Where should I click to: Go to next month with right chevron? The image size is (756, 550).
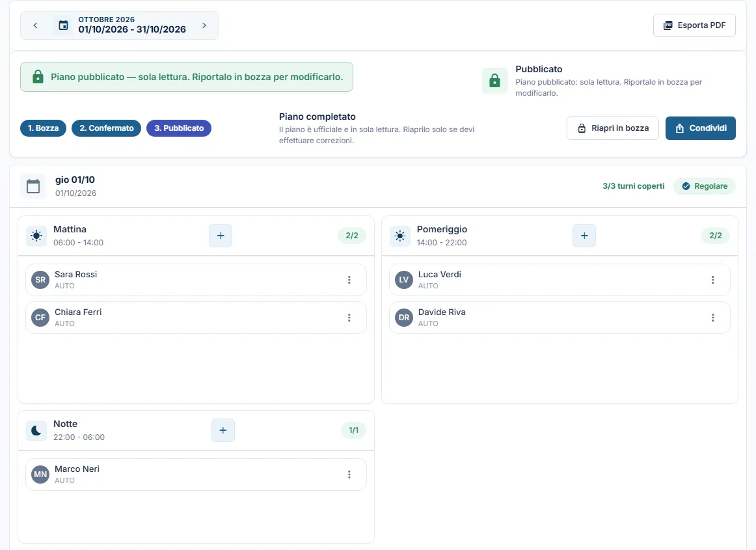[204, 25]
